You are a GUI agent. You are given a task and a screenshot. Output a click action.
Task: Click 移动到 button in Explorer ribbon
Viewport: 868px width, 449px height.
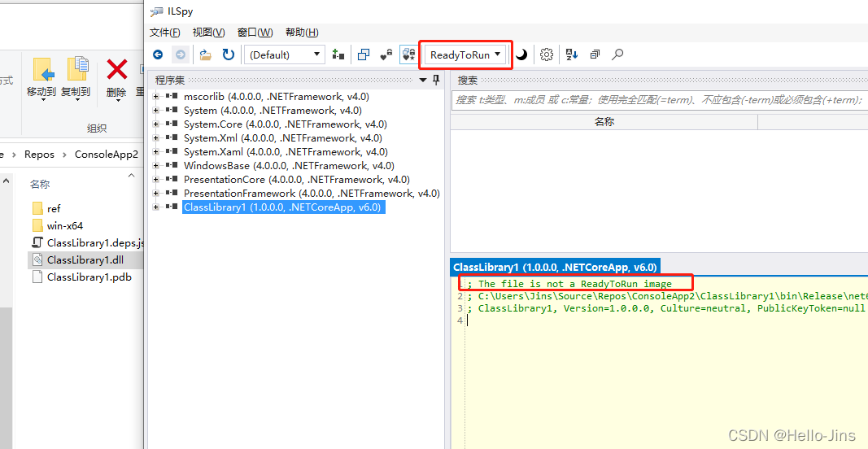41,79
